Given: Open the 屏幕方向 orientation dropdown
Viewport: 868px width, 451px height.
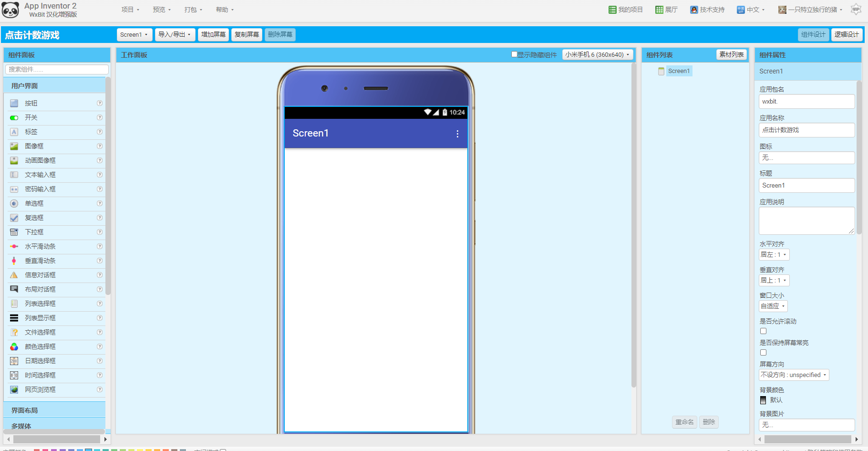Looking at the screenshot, I should point(794,375).
